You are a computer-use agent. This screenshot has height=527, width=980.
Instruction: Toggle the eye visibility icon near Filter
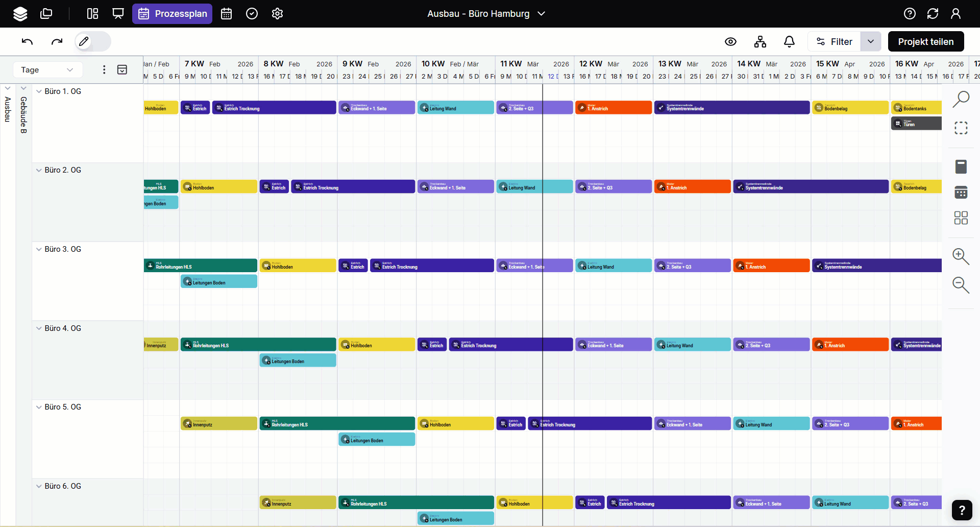click(730, 41)
